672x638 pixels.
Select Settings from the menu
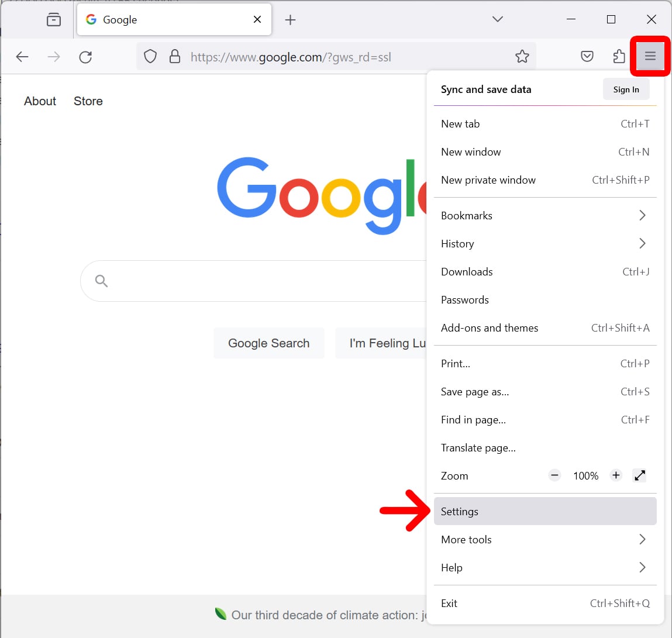pos(545,511)
